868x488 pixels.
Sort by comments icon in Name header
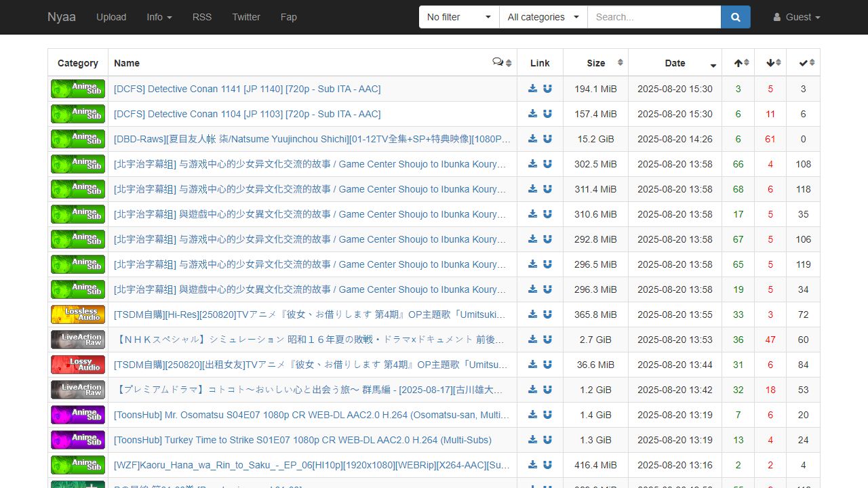[x=502, y=62]
